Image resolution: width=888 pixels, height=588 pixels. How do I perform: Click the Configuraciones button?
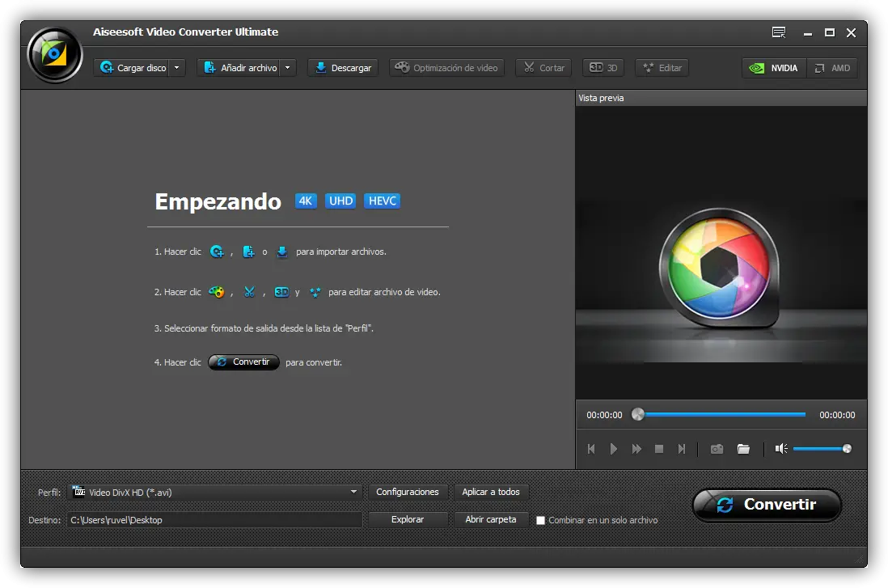click(x=408, y=493)
